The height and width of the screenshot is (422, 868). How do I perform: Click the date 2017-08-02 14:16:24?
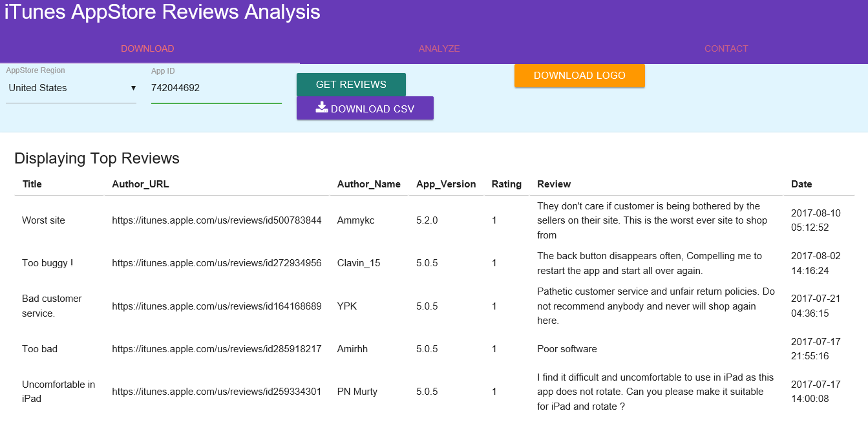816,263
